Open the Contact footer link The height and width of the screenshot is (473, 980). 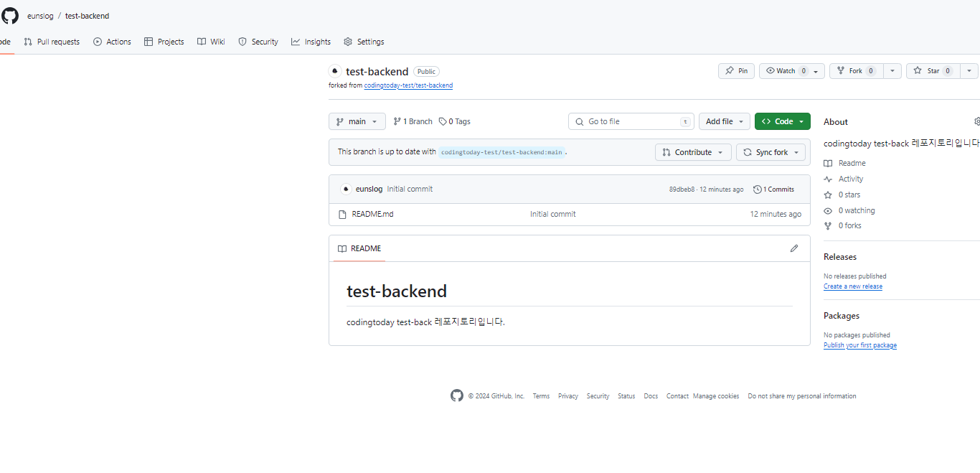click(x=677, y=396)
